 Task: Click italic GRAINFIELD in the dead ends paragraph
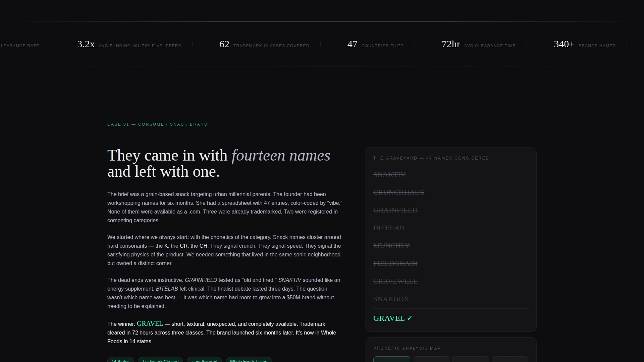[x=201, y=280]
